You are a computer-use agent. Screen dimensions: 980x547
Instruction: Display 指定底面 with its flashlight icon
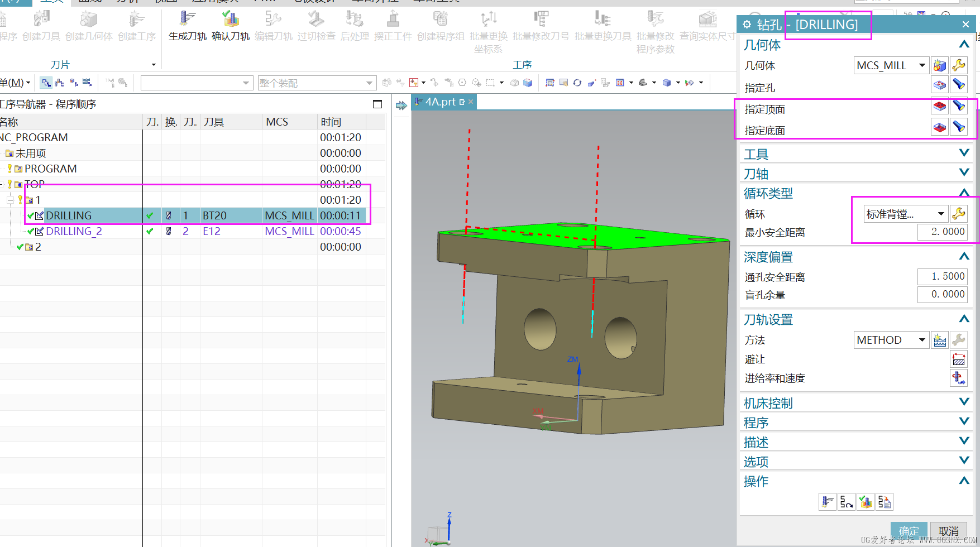(x=959, y=127)
